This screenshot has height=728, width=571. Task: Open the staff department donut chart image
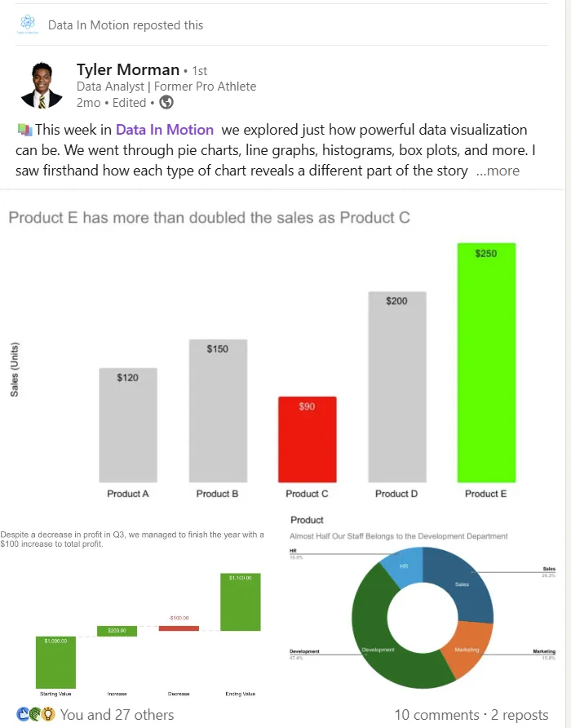click(424, 606)
